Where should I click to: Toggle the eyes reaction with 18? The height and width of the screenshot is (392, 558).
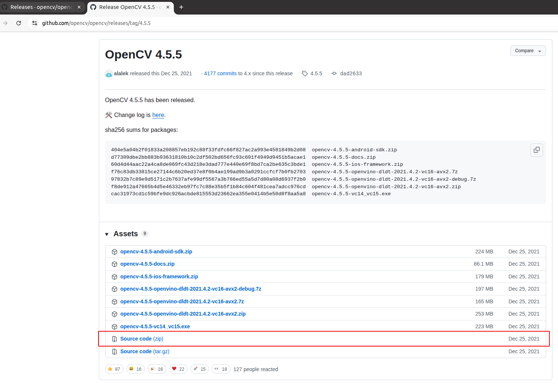coord(221,369)
